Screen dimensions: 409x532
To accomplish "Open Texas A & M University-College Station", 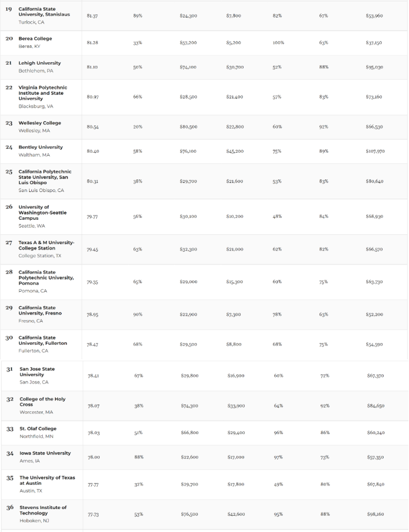I will coord(46,245).
